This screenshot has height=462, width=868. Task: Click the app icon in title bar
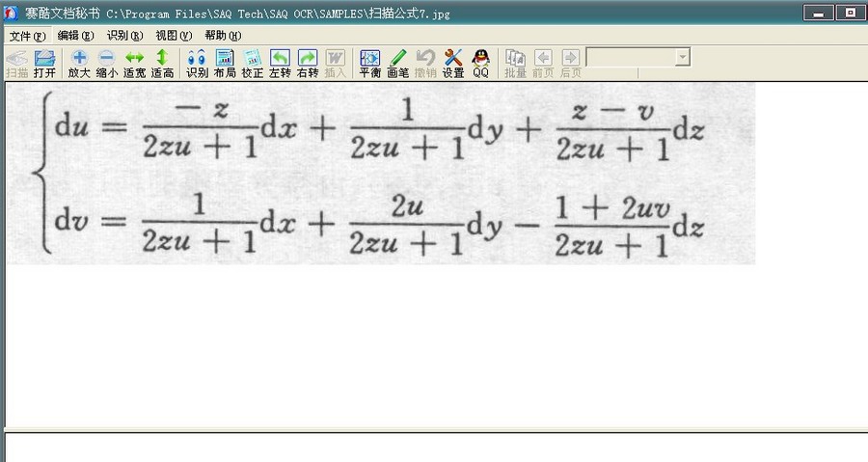(x=11, y=13)
